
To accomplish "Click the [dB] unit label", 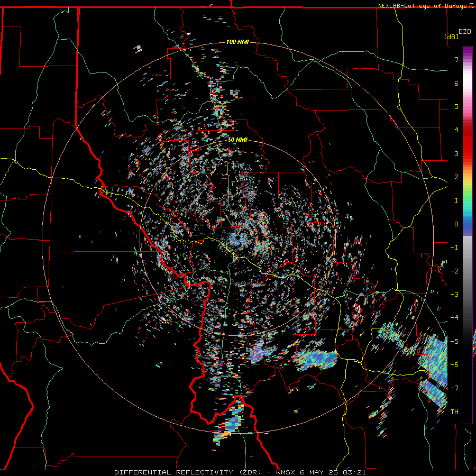I will tap(451, 36).
